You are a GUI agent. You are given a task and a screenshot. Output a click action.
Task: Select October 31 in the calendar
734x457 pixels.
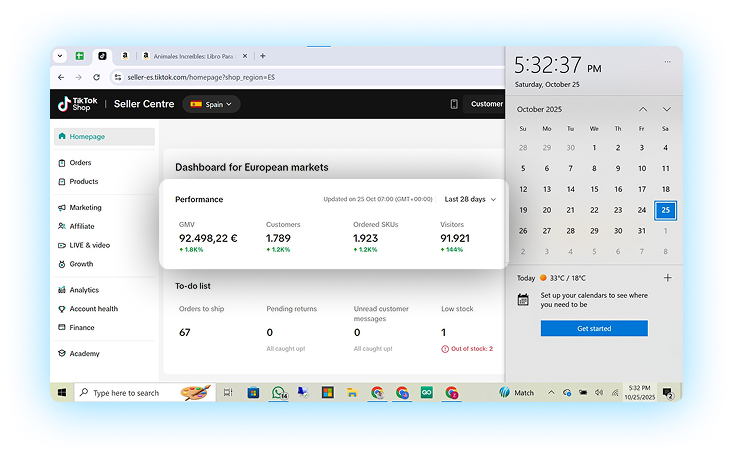[x=642, y=230]
